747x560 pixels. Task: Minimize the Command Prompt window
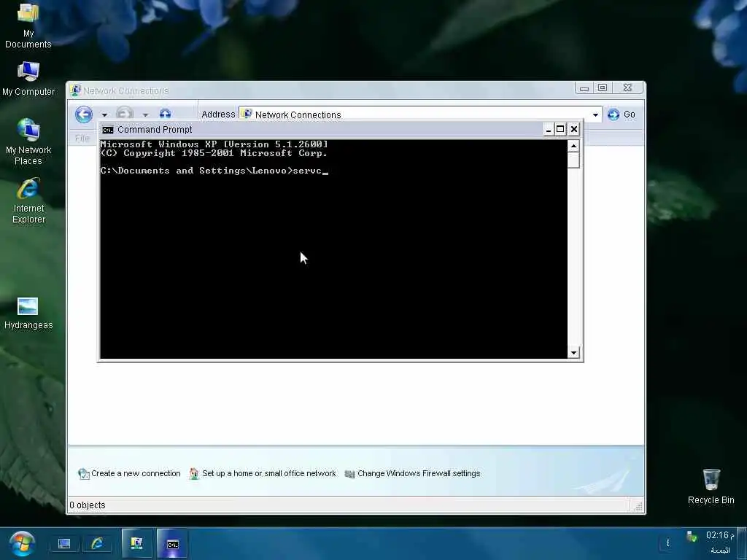[549, 130]
